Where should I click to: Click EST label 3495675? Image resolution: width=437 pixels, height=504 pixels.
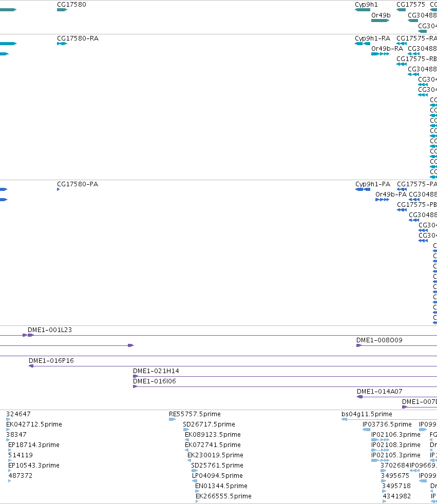395,476
